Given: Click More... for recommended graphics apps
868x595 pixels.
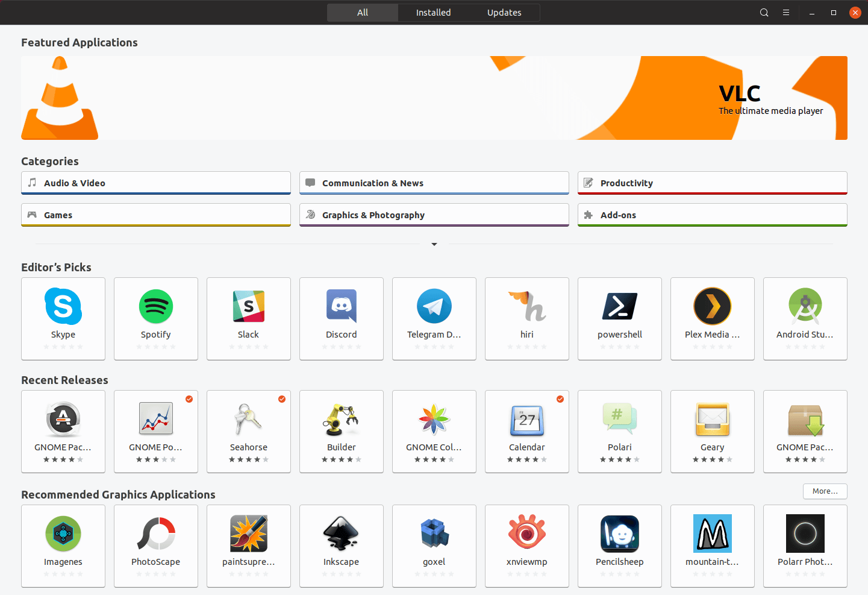Looking at the screenshot, I should (x=825, y=491).
